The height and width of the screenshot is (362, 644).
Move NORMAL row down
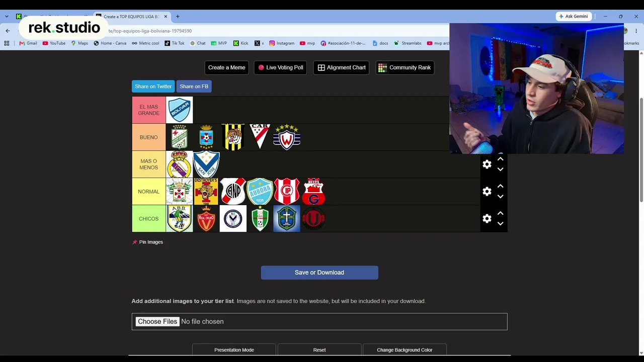click(500, 197)
